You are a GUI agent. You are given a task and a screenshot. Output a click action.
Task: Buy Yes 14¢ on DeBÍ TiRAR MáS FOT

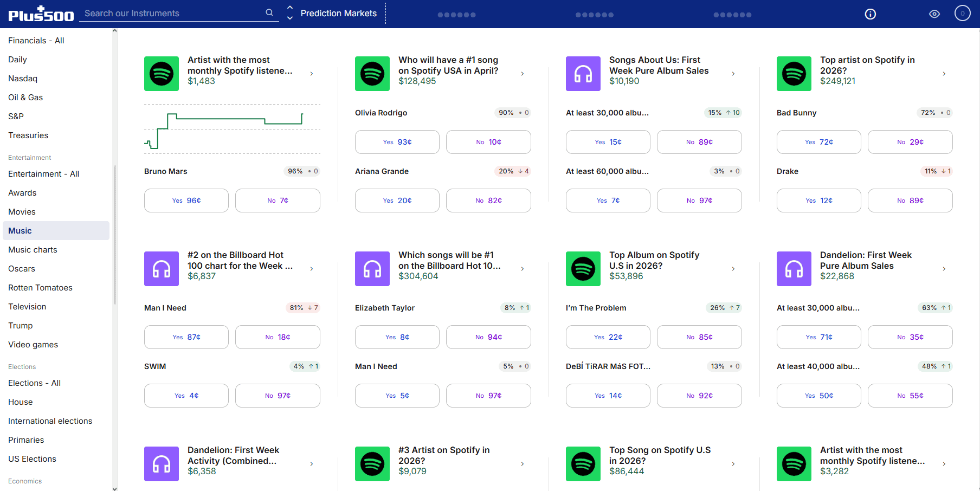click(608, 396)
